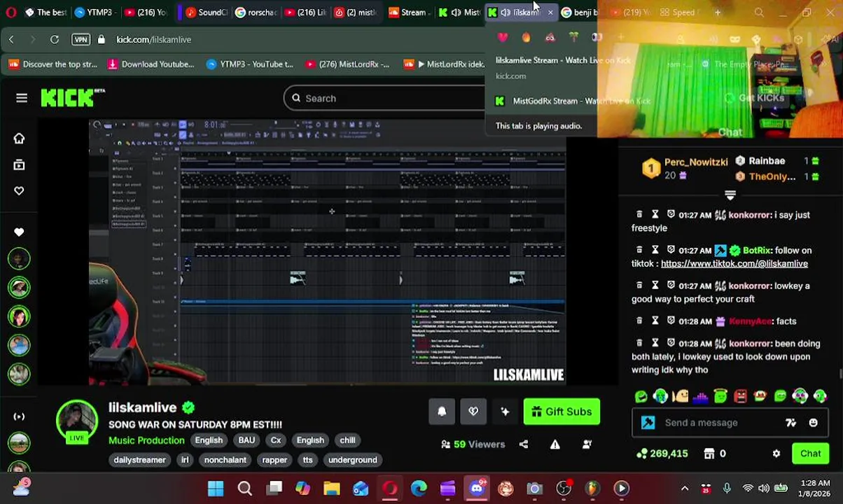Open 'Discover the top str...' bookmark
The height and width of the screenshot is (504, 843).
pyautogui.click(x=53, y=64)
